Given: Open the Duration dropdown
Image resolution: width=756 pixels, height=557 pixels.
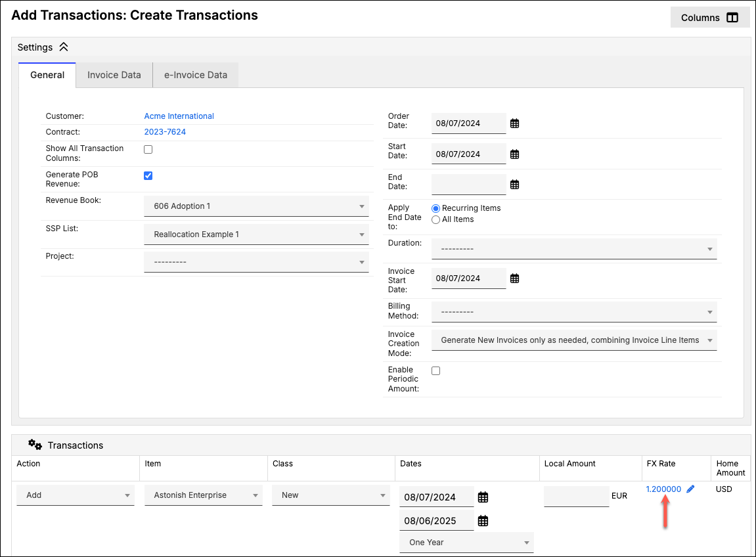Looking at the screenshot, I should (x=574, y=249).
